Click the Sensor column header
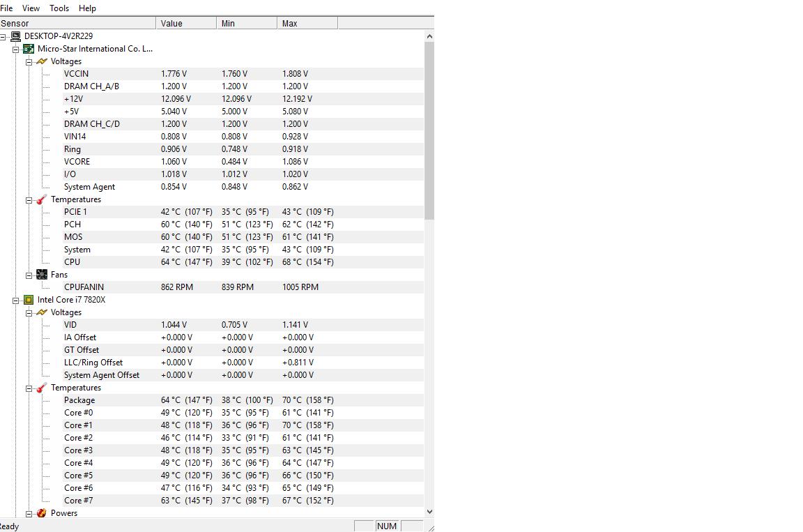This screenshot has width=803, height=532. coord(78,23)
